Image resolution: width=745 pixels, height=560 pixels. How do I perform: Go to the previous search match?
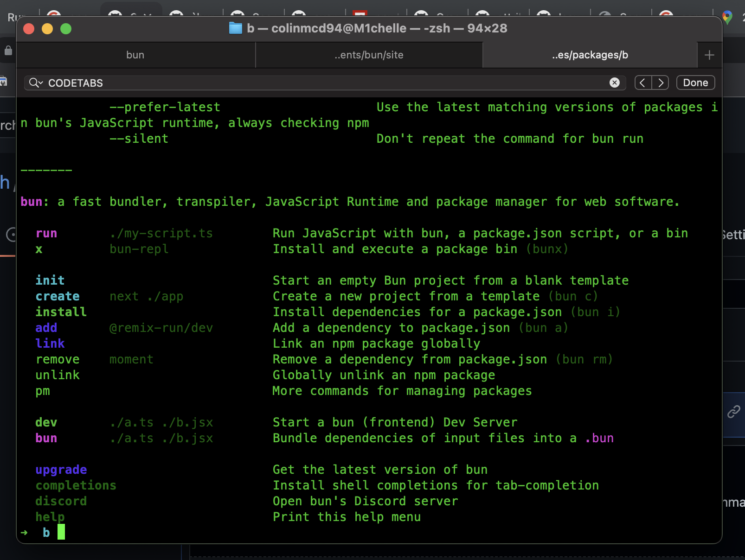coord(642,83)
